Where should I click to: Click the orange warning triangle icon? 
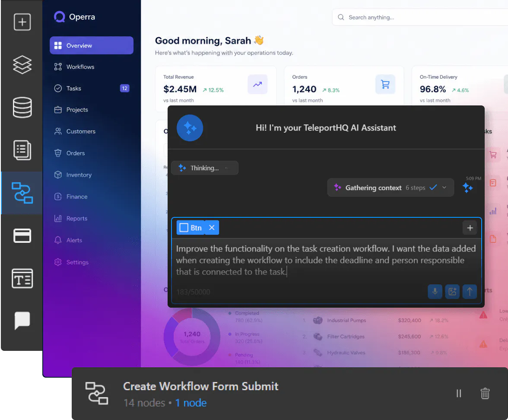483,344
